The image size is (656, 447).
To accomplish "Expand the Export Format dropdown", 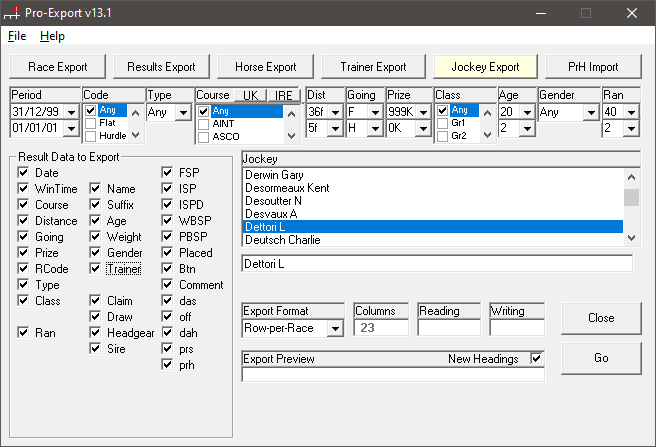I will (x=334, y=328).
